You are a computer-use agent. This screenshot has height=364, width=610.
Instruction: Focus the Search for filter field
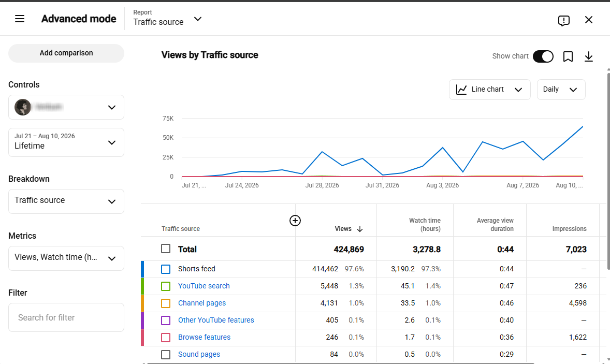[66, 317]
